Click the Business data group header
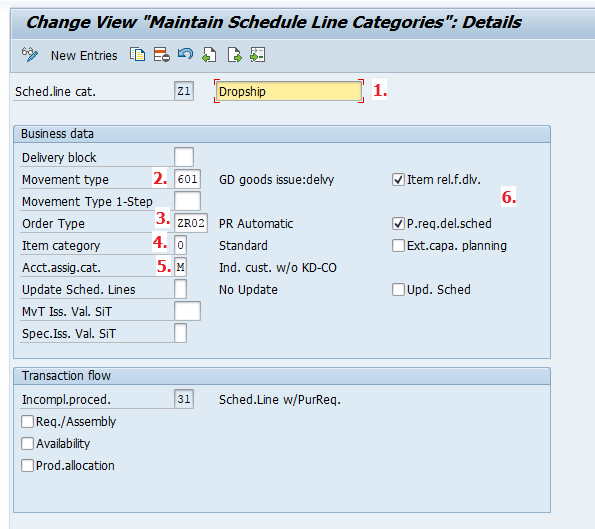Viewport: 595px width, 529px height. pyautogui.click(x=282, y=134)
